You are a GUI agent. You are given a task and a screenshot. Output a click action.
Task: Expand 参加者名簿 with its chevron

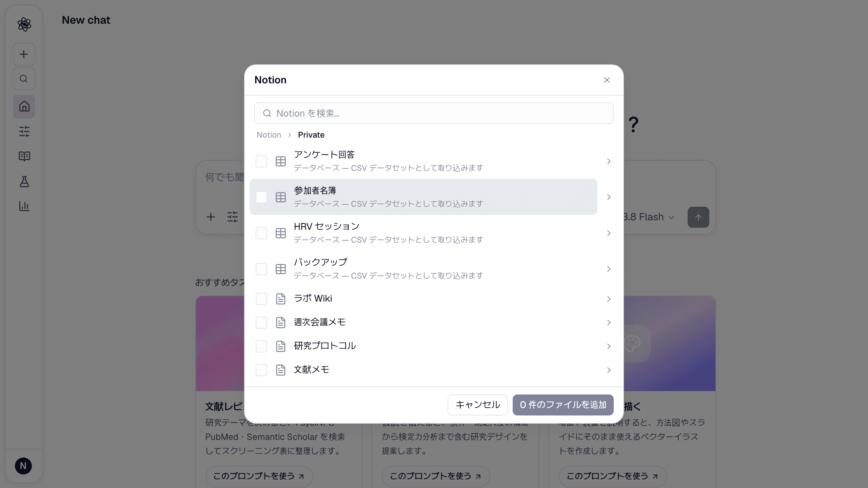click(x=609, y=197)
